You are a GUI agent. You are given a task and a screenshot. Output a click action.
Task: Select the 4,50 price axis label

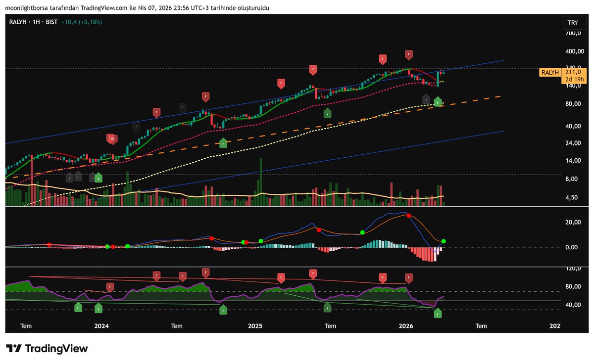point(572,197)
